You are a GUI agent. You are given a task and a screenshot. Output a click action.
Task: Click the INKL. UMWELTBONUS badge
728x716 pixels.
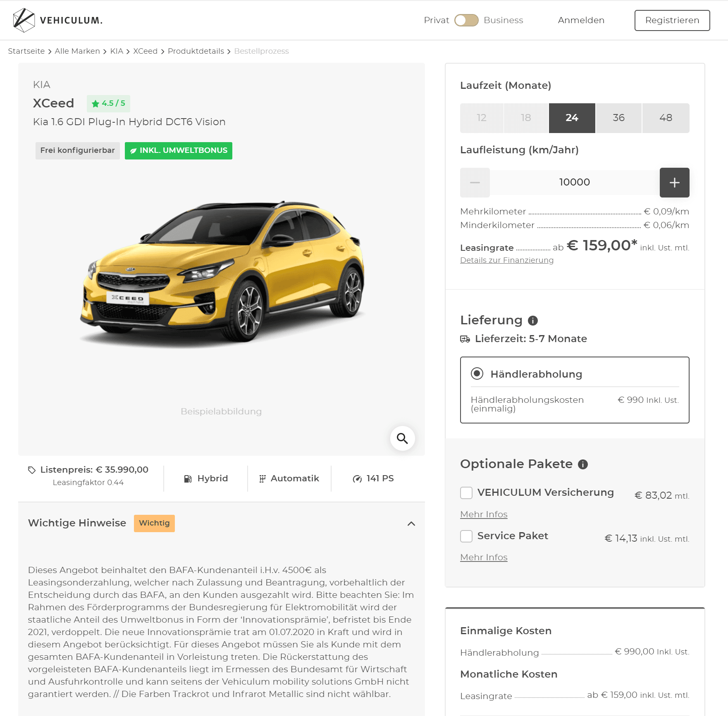click(x=179, y=150)
